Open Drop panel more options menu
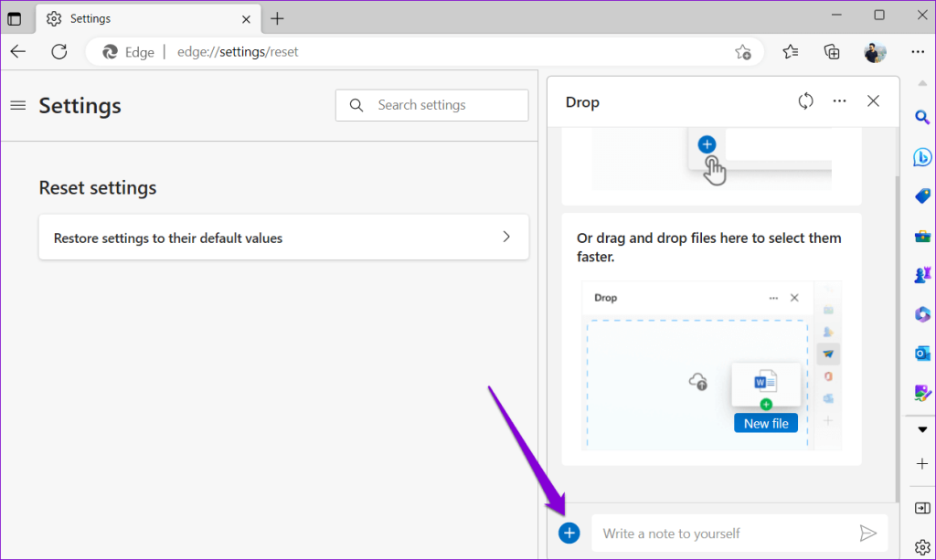This screenshot has width=936, height=560. coord(839,101)
